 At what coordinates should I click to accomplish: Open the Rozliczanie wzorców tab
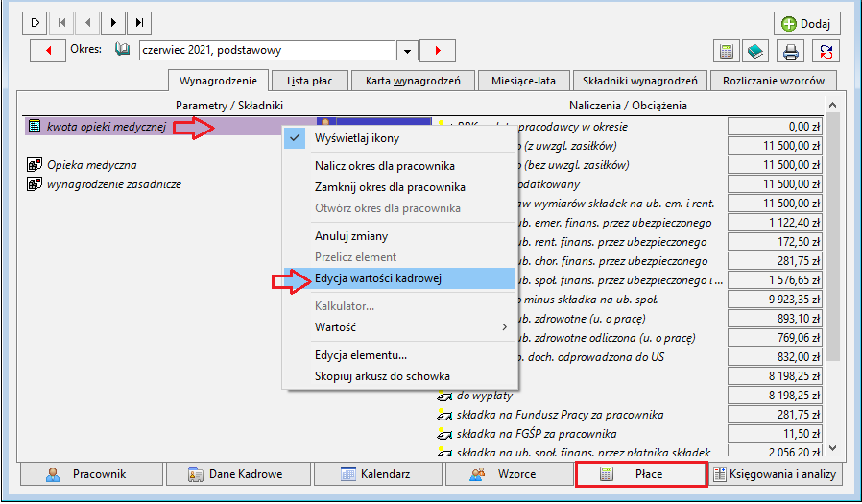(774, 81)
